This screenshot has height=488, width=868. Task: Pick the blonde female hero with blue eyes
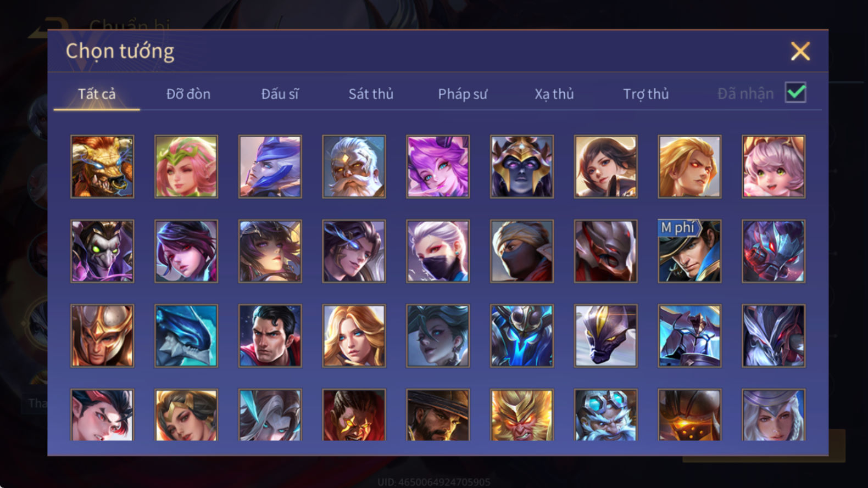click(x=354, y=336)
